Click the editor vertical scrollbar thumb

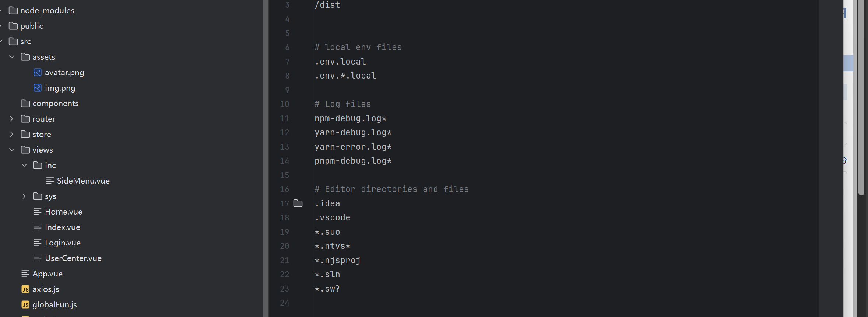point(861,96)
